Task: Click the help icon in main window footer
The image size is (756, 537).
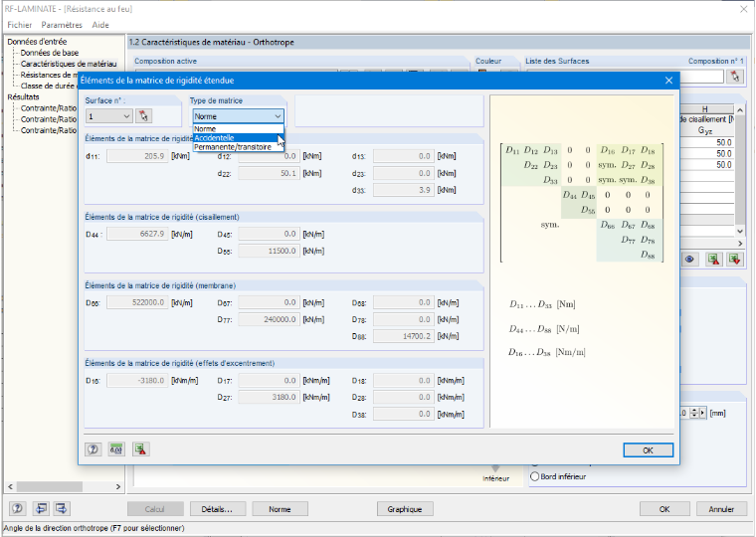Action: 17,508
